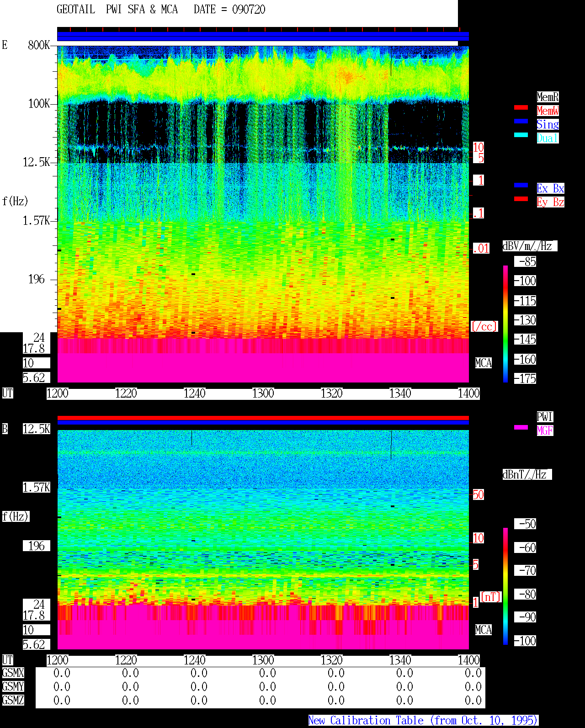Click the GSMX row label
585x728 pixels.
13,673
